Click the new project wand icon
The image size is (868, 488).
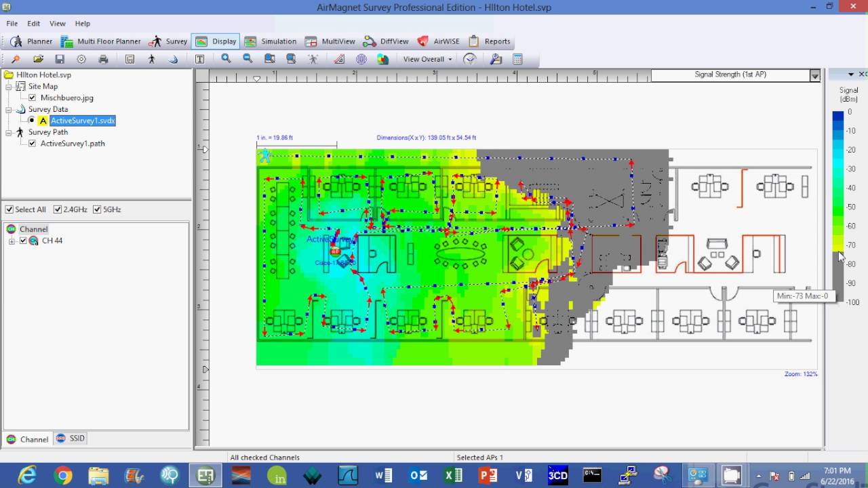click(16, 60)
